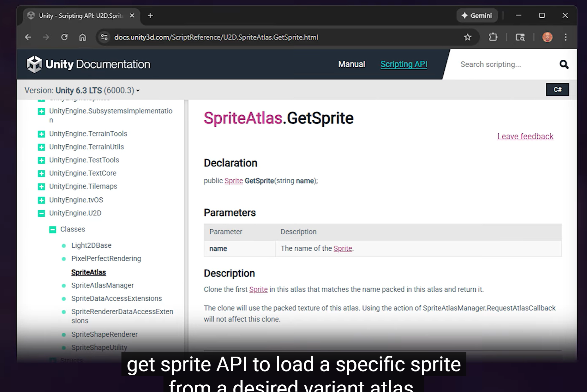Screen dimensions: 587x392
Task: Click the browser forward arrow
Action: 46,37
